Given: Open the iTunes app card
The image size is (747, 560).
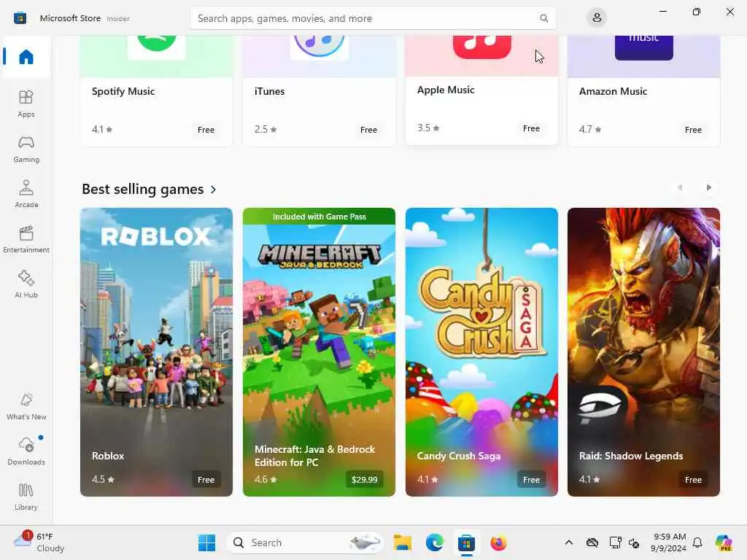Looking at the screenshot, I should tap(319, 90).
